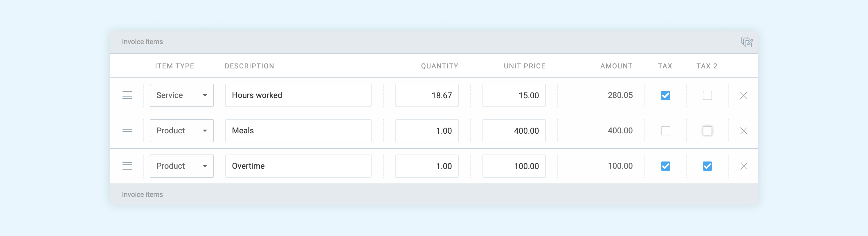
Task: Click the Hours worked description field
Action: tap(298, 95)
